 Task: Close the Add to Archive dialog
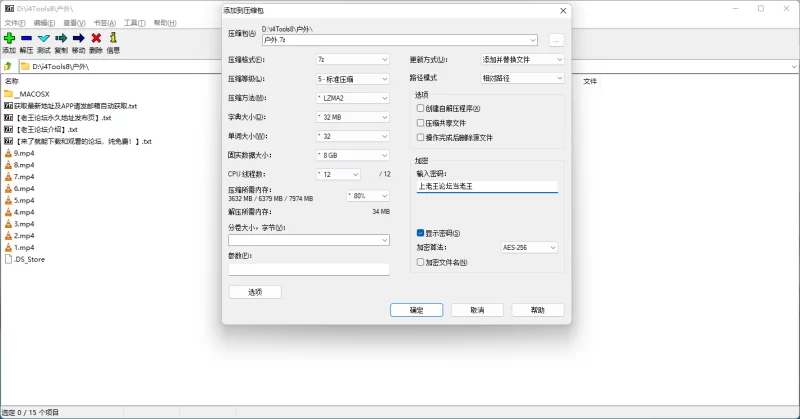(563, 11)
